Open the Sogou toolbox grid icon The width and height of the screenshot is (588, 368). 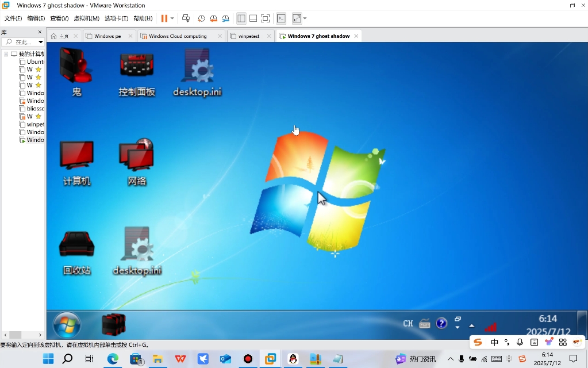(x=563, y=342)
